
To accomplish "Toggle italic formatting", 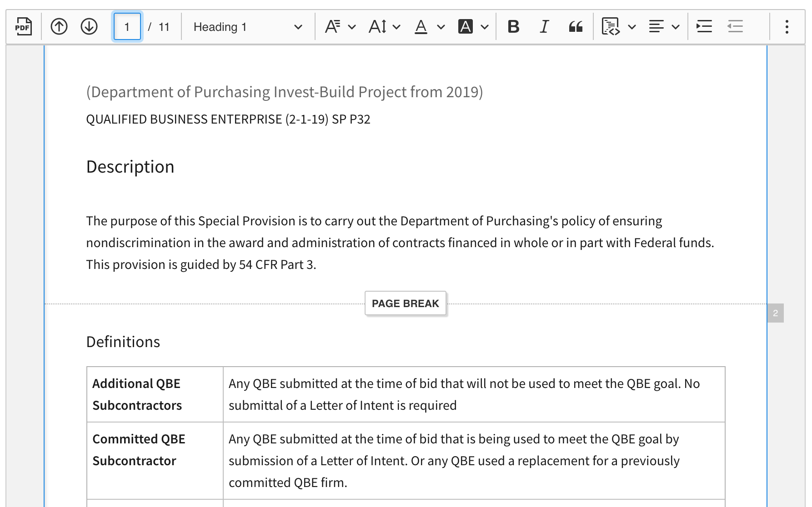I will [544, 27].
